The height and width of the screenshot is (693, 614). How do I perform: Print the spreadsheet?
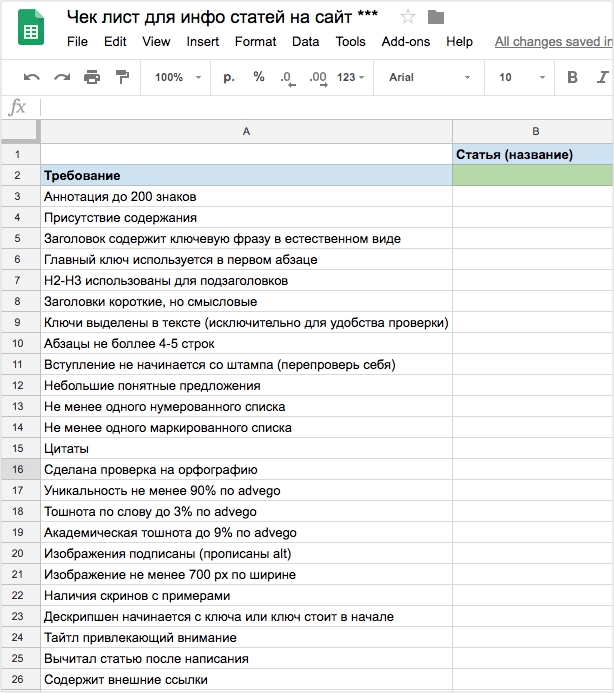[x=92, y=78]
